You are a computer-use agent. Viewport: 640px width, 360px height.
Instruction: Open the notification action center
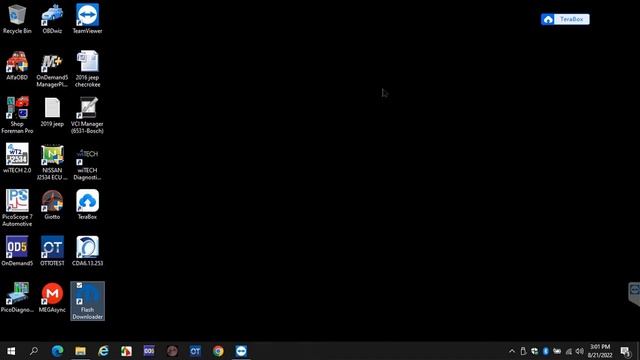(x=625, y=351)
